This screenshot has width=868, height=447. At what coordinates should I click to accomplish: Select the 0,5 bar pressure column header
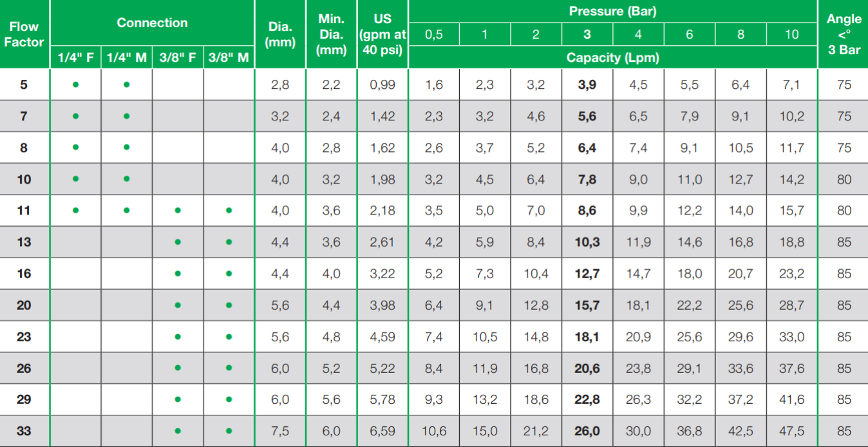pyautogui.click(x=433, y=34)
